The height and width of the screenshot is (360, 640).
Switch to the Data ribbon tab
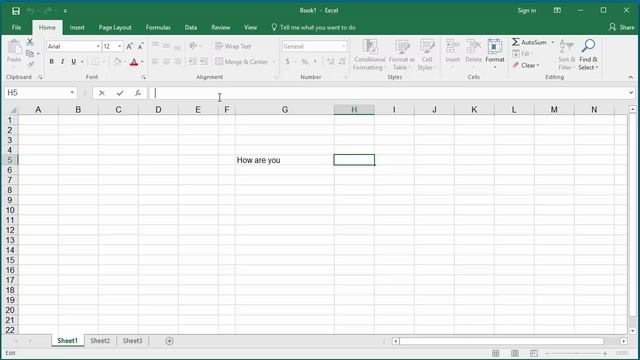(191, 27)
